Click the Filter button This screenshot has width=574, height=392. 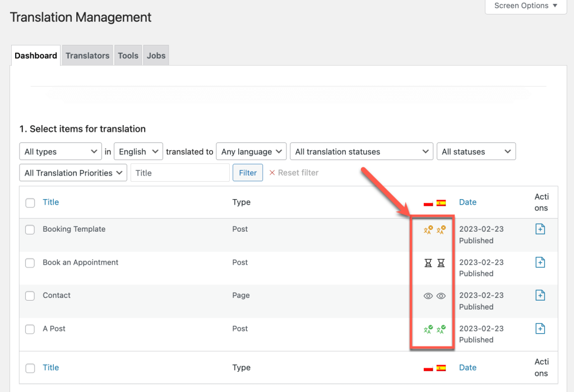(247, 173)
